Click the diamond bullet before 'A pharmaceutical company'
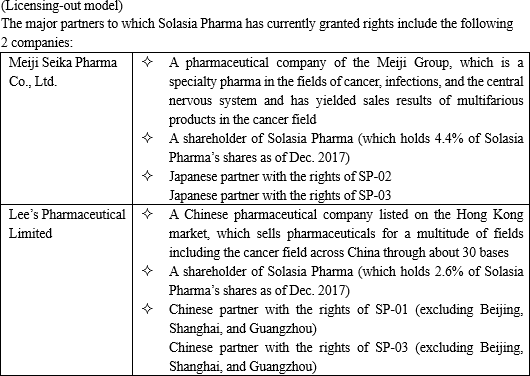 (147, 62)
